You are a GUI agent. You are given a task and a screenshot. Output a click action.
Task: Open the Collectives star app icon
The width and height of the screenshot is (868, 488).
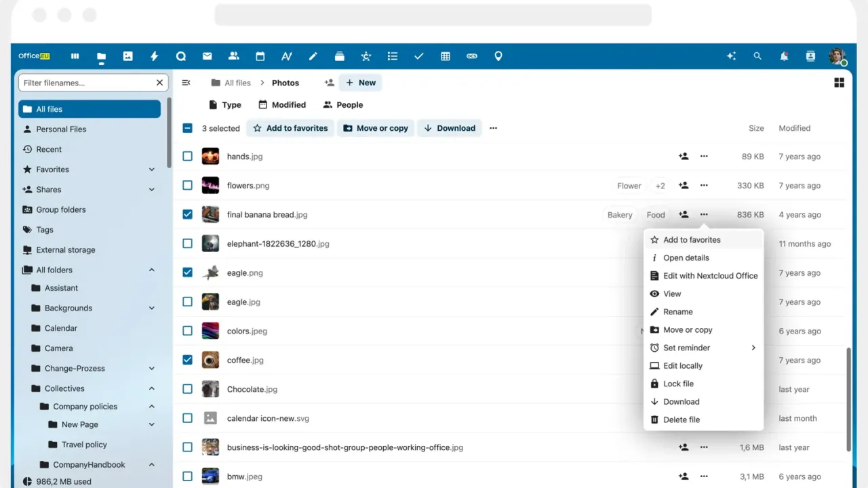tap(366, 56)
